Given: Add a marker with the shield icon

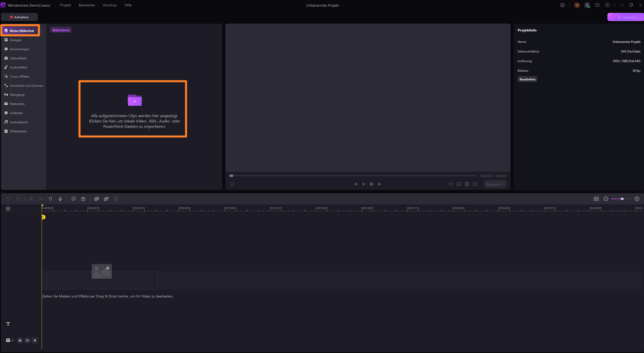Looking at the screenshot, I should tap(50, 199).
